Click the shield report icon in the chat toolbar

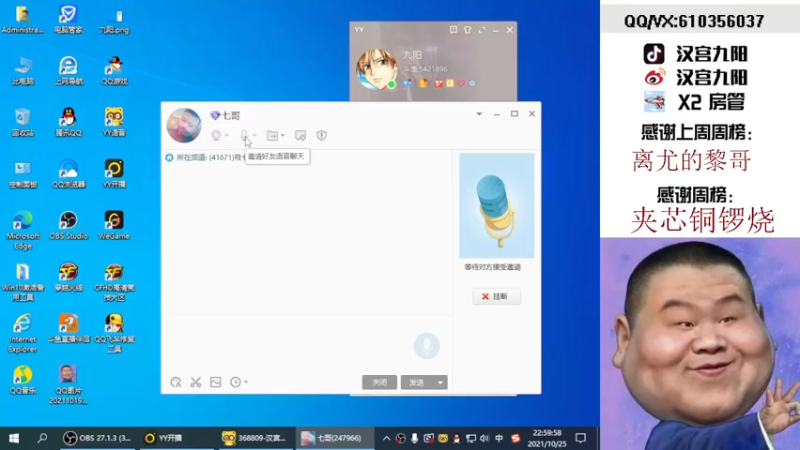(x=321, y=135)
